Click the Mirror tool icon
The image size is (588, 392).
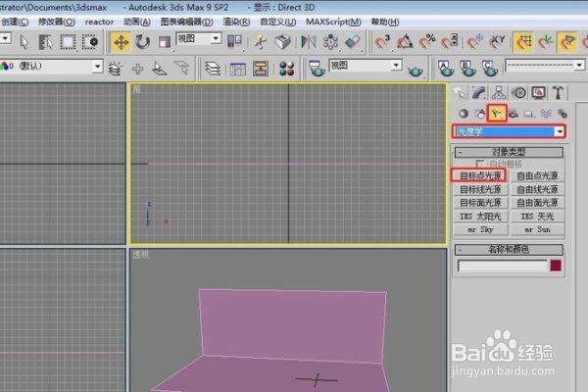point(309,42)
